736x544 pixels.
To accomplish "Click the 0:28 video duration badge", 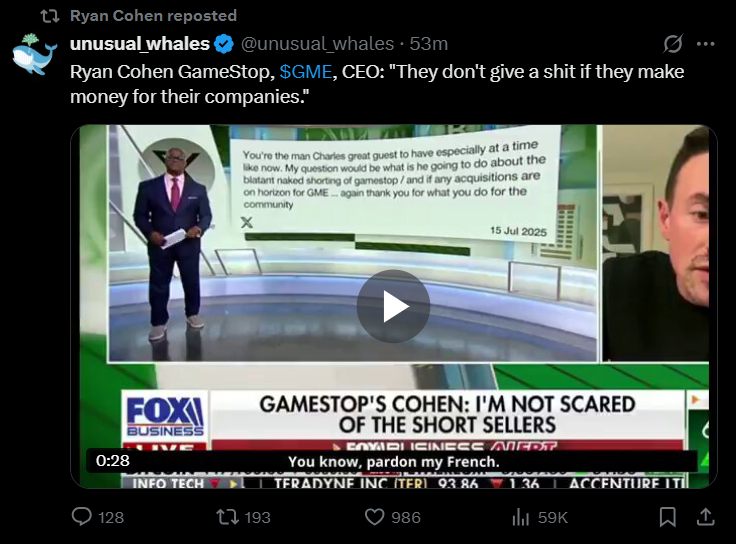I will click(x=113, y=460).
